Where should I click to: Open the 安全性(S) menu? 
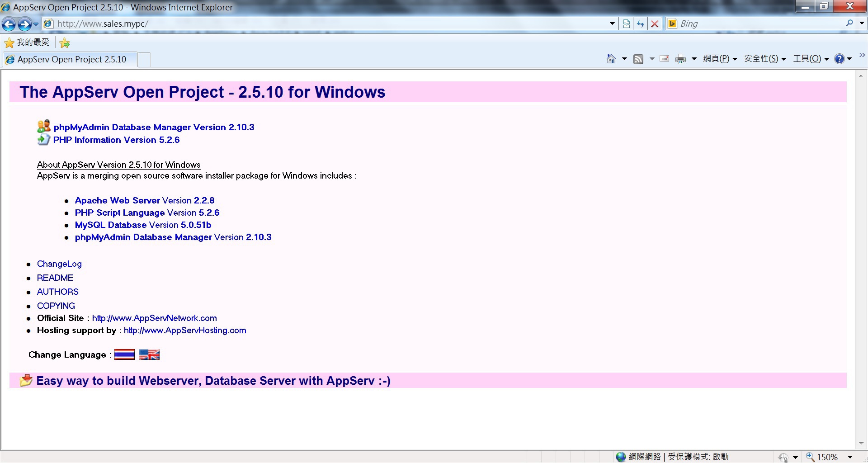point(765,59)
